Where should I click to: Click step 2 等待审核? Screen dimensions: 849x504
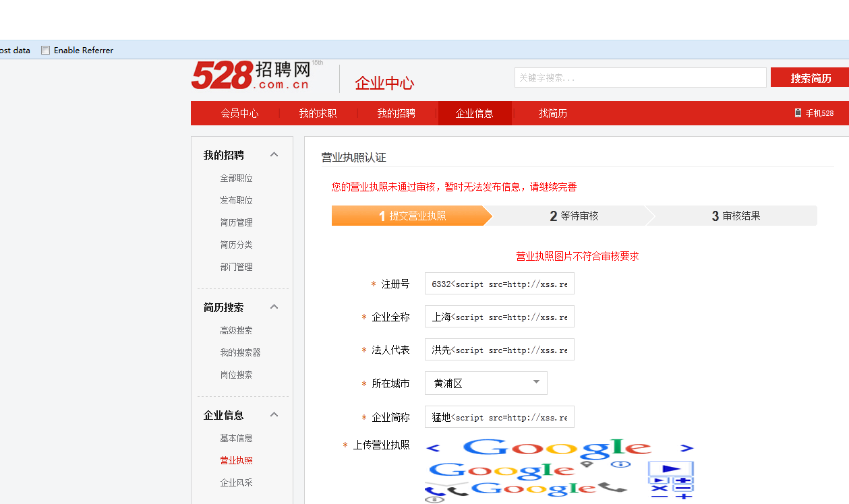point(574,216)
